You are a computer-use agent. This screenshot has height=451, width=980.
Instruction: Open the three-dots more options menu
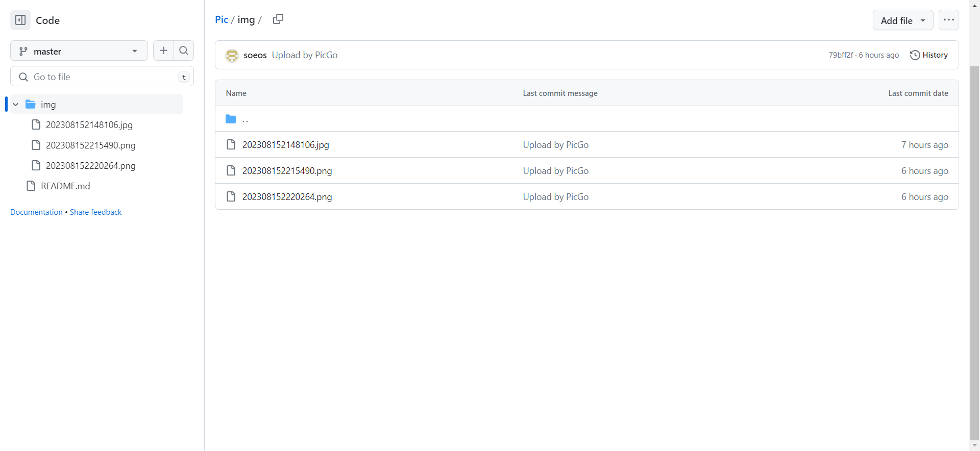click(x=948, y=20)
